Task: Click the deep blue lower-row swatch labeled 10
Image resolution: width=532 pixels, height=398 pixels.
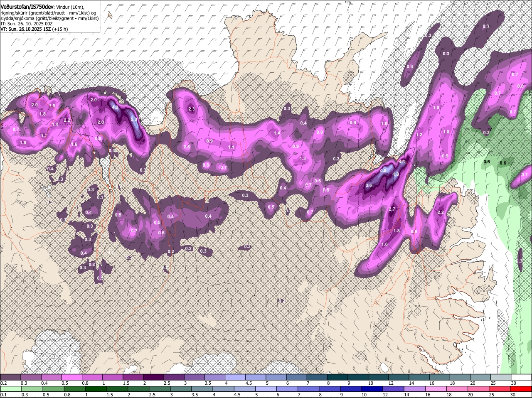Action: pos(373,389)
